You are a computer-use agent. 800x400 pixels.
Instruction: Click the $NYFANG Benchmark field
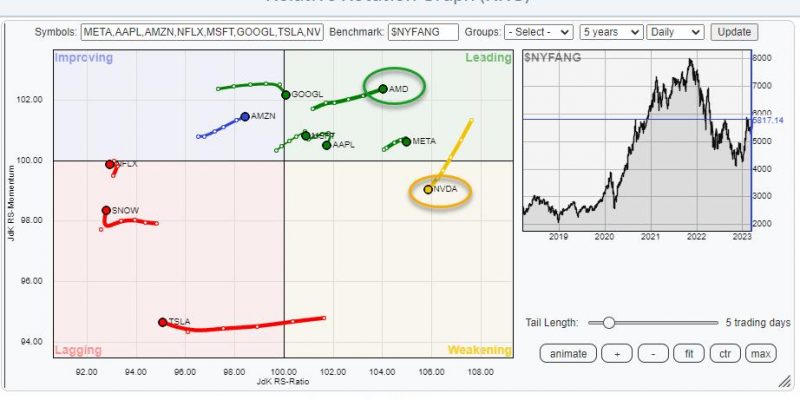click(423, 32)
